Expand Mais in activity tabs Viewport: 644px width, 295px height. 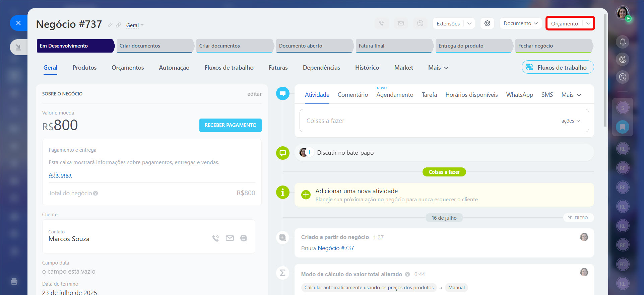571,95
